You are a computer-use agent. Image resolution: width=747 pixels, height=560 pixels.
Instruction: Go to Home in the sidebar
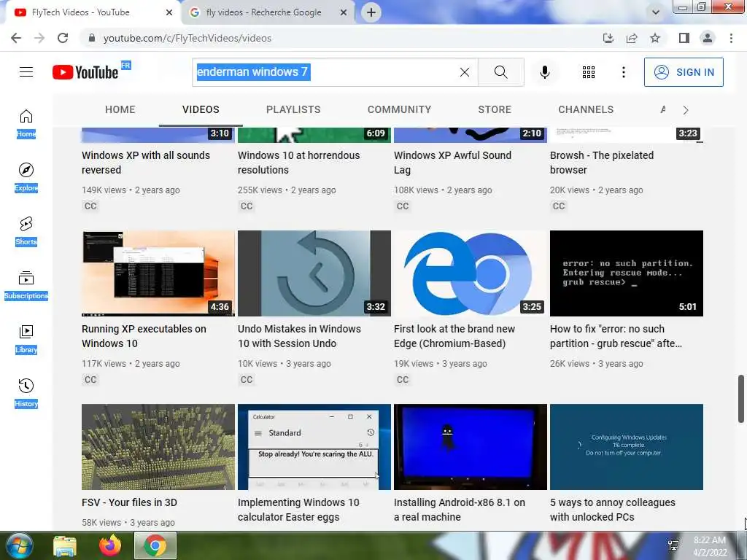pos(26,124)
